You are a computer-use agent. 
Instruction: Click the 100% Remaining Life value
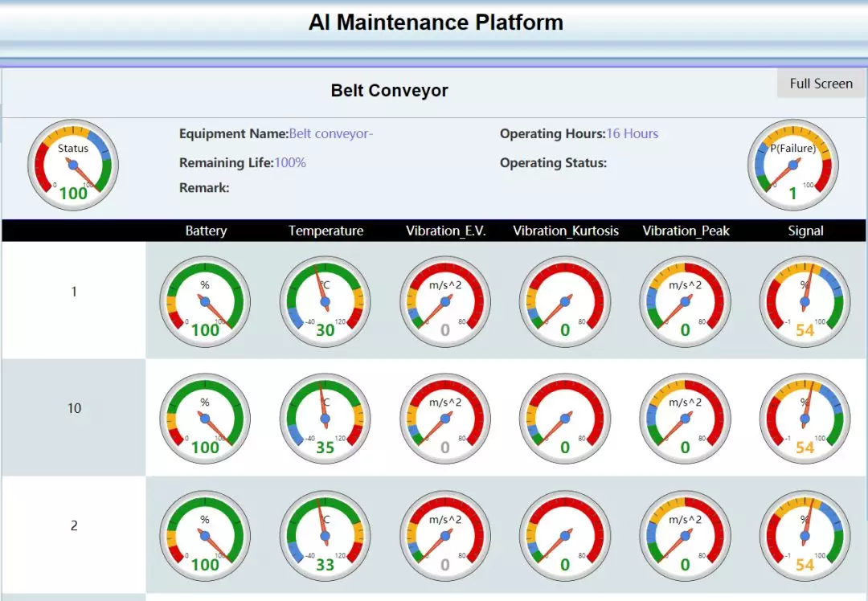290,162
